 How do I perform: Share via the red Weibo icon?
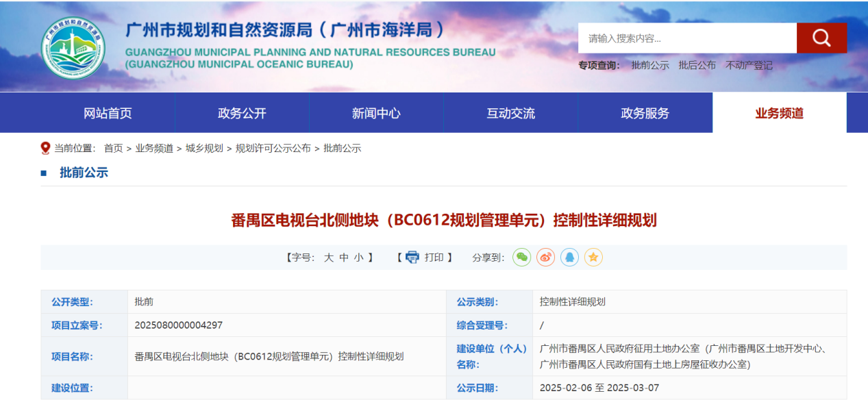(546, 258)
